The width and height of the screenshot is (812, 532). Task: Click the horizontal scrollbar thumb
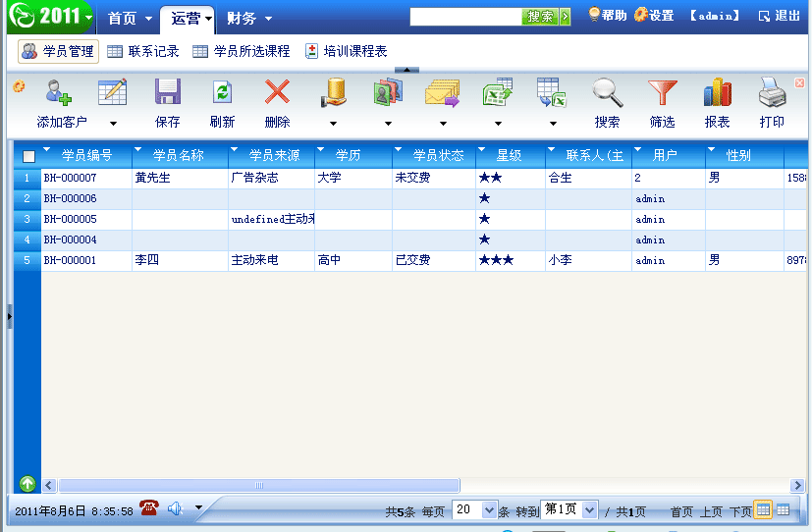tap(259, 486)
